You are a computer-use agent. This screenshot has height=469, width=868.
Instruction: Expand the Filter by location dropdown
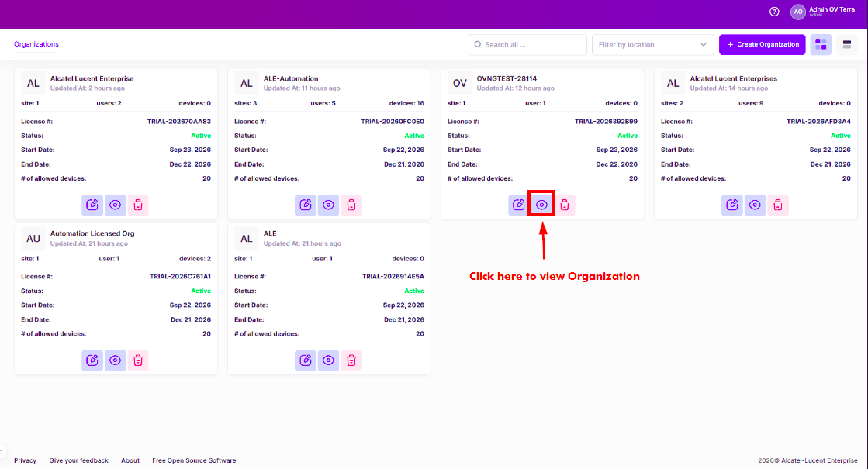(652, 45)
